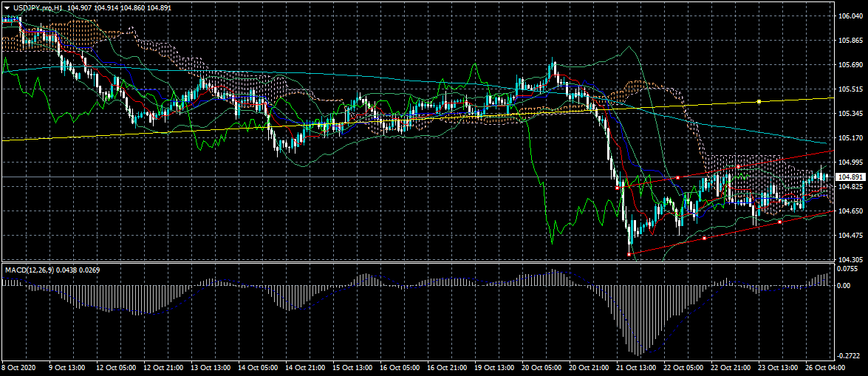Click the 9 Oct 13:00 time label
The width and height of the screenshot is (868, 376).
click(x=67, y=368)
